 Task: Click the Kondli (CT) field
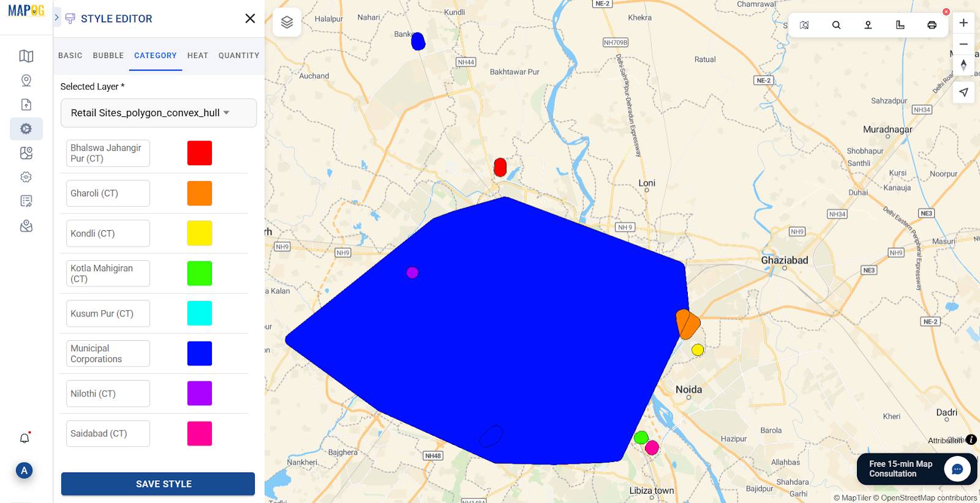pos(108,233)
